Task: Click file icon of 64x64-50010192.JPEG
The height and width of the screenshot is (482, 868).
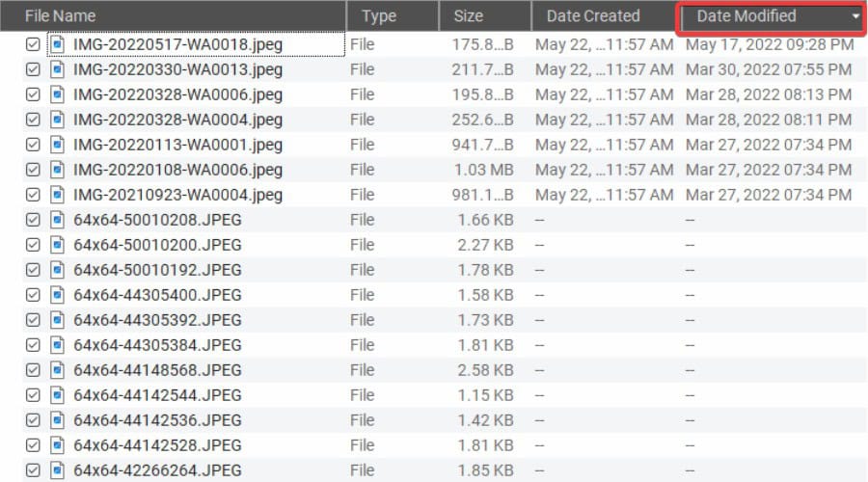Action: [57, 270]
